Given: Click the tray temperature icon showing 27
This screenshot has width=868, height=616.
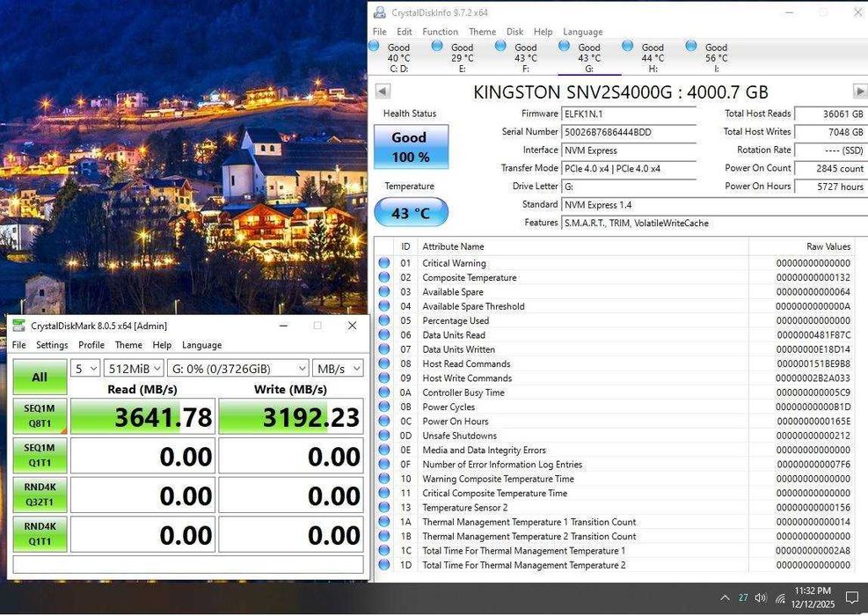Looking at the screenshot, I should (x=743, y=598).
